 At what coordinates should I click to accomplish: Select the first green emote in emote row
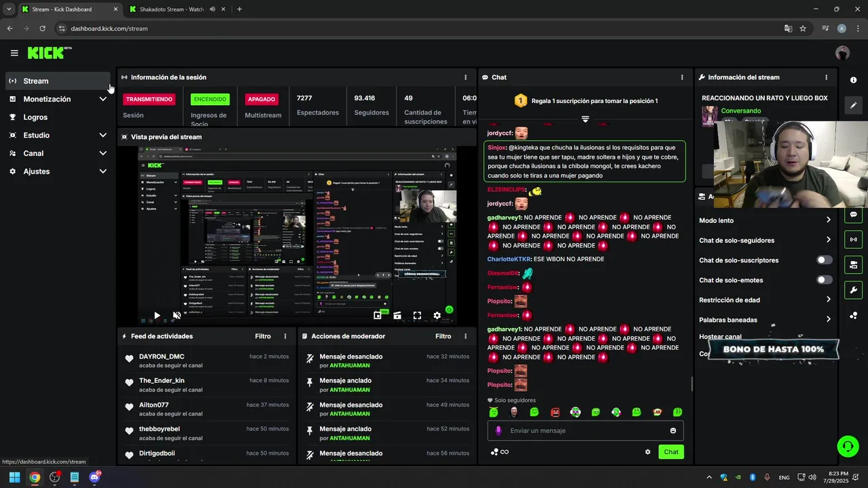[494, 412]
